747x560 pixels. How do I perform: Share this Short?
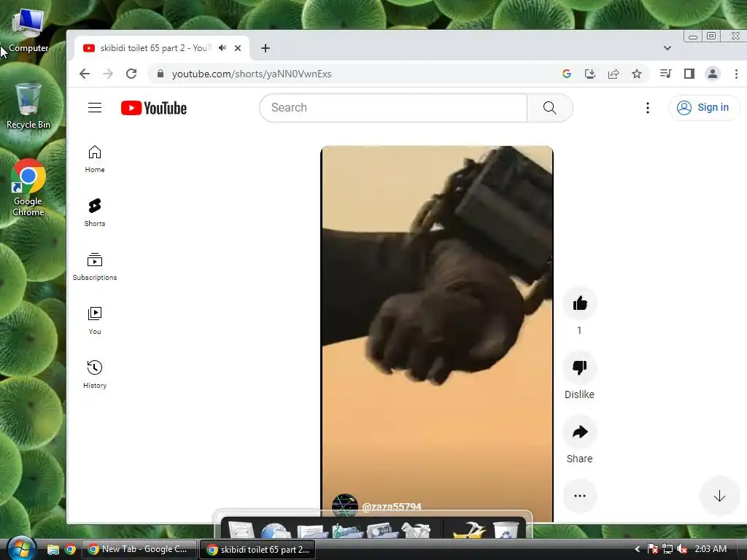click(x=580, y=432)
